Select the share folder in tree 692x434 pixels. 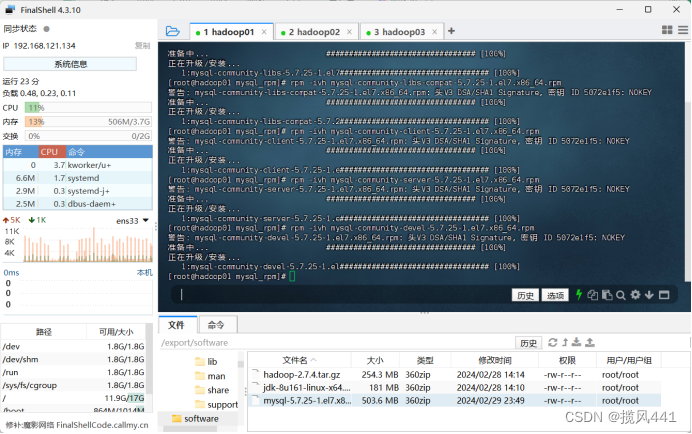coord(212,390)
